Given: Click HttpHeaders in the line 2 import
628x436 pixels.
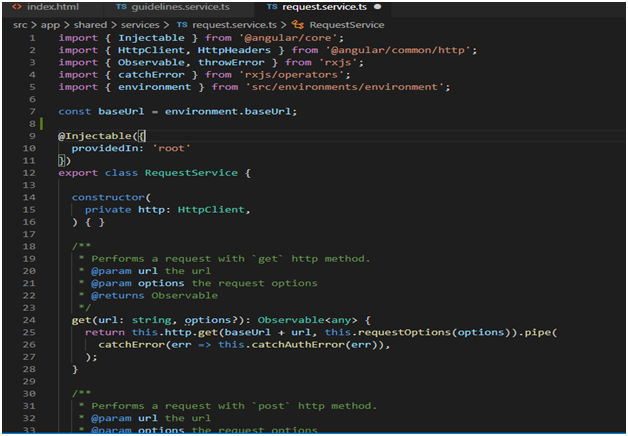Looking at the screenshot, I should tap(234, 50).
